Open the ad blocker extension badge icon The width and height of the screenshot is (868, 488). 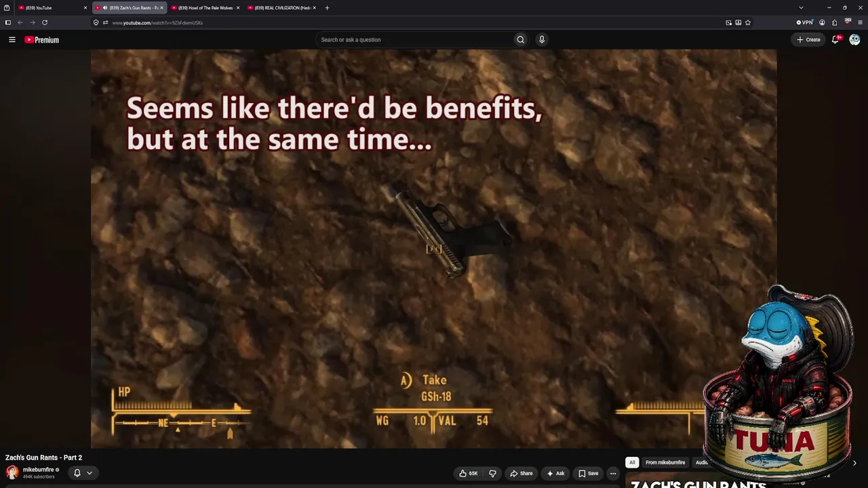pos(848,22)
